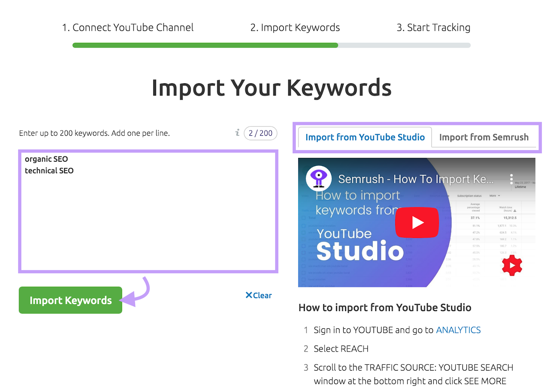
Task: Open the More dropdown in the analytics preview
Action: [x=495, y=196]
